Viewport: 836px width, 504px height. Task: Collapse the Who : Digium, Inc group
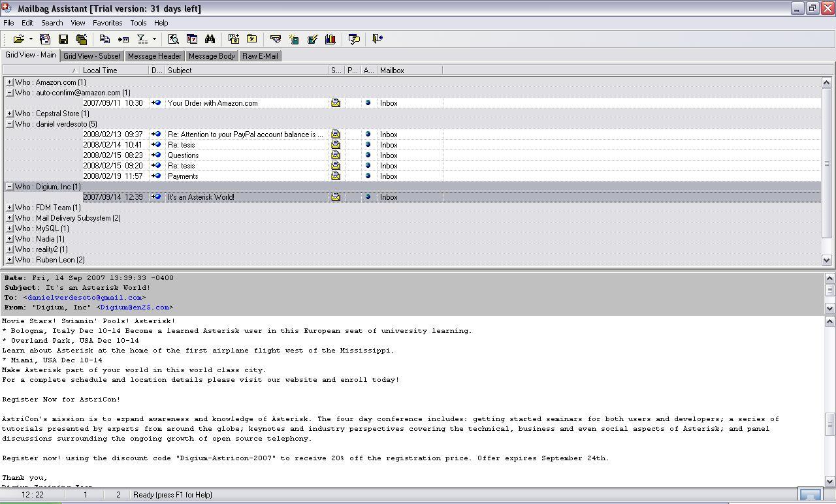coord(9,187)
